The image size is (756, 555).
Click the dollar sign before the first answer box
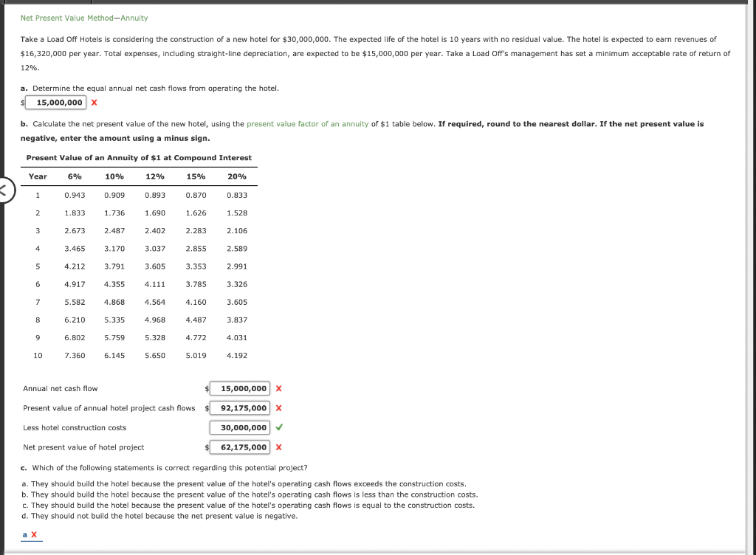(x=23, y=103)
